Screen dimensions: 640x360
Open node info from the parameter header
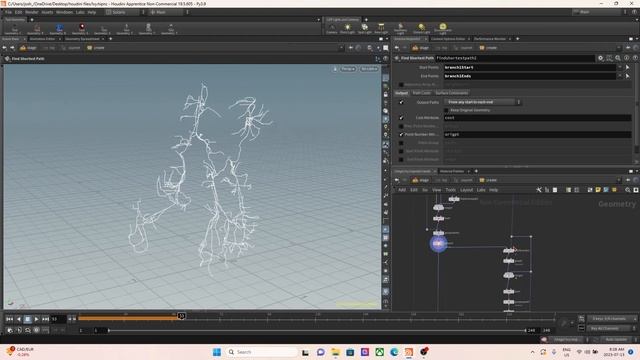point(627,58)
